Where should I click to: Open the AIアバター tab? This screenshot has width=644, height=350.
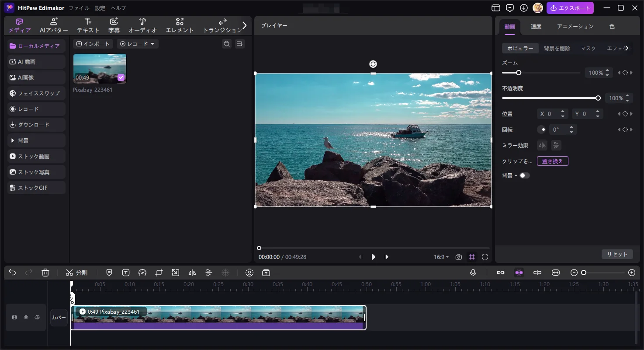[54, 26]
